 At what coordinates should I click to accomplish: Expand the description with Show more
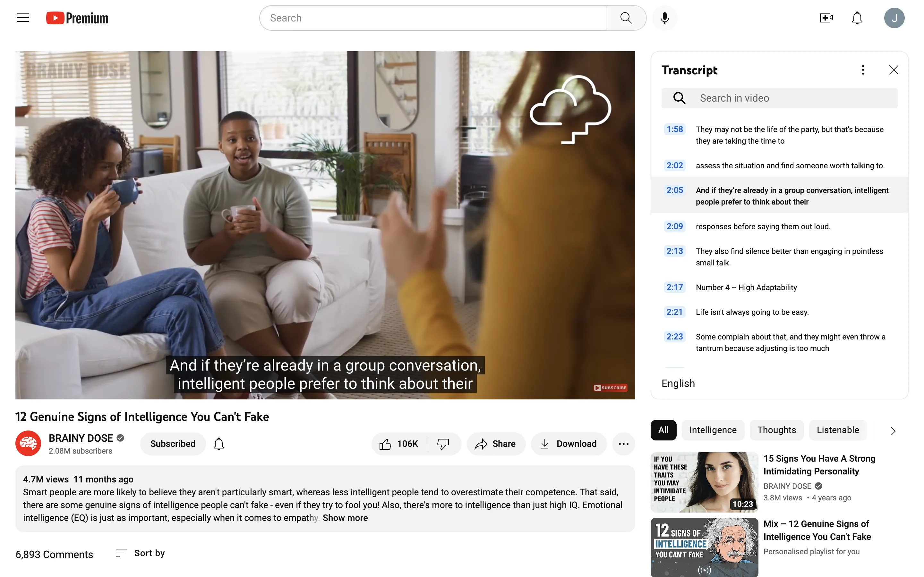pos(345,518)
